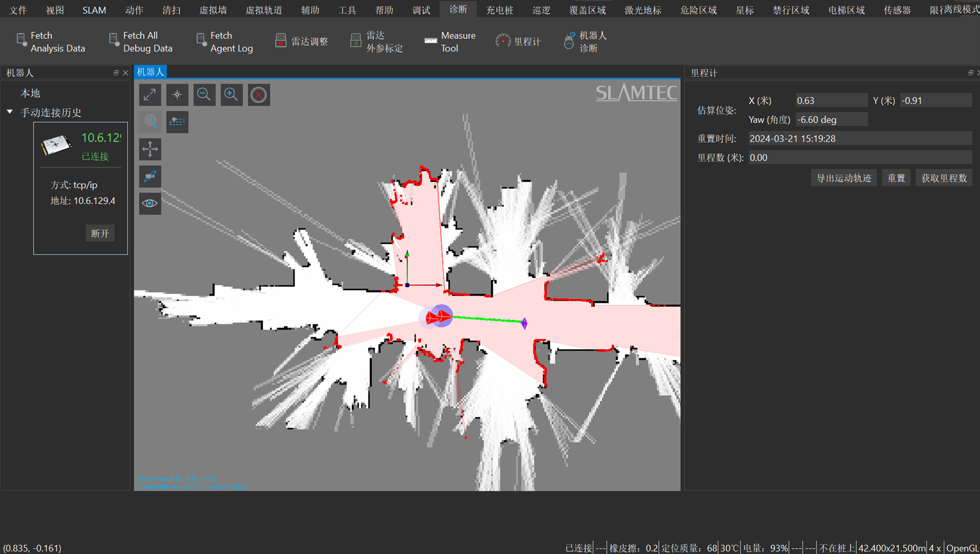This screenshot has height=554, width=980.
Task: Zoom in using the magnifier plus icon
Action: (231, 95)
